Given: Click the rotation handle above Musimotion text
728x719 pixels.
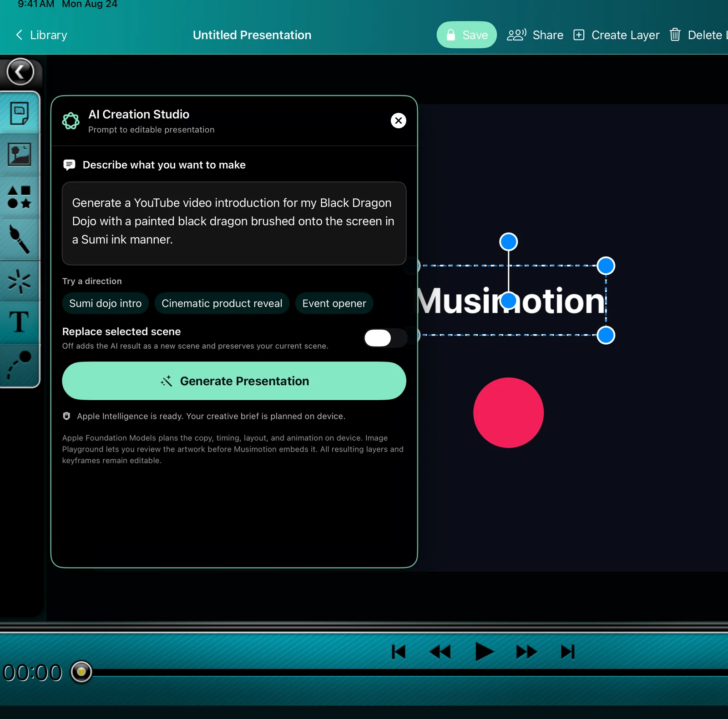Looking at the screenshot, I should tap(508, 242).
